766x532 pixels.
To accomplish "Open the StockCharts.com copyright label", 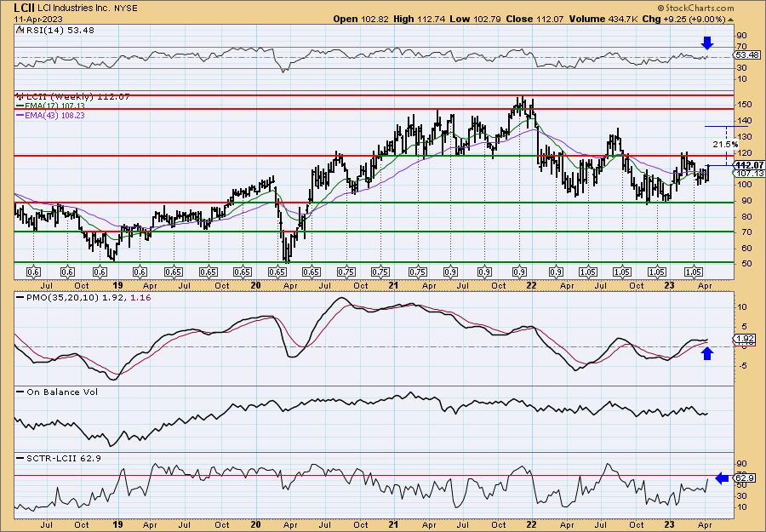I will (695, 8).
